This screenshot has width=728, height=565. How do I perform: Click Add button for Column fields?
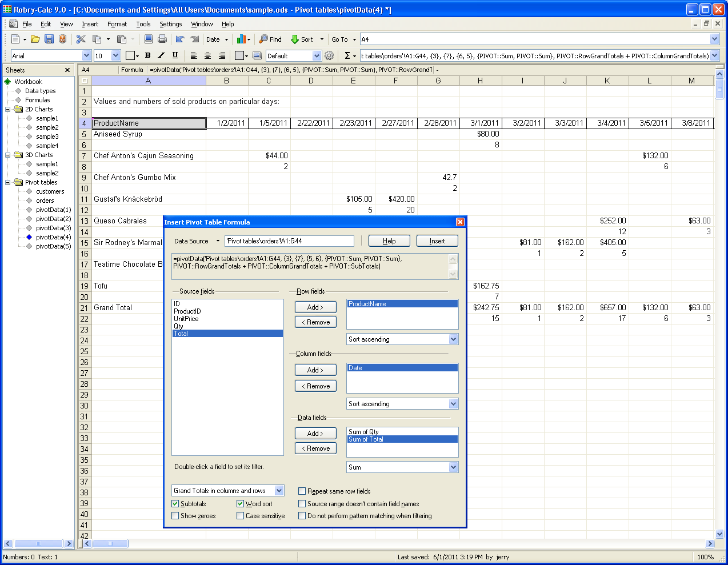(x=315, y=370)
